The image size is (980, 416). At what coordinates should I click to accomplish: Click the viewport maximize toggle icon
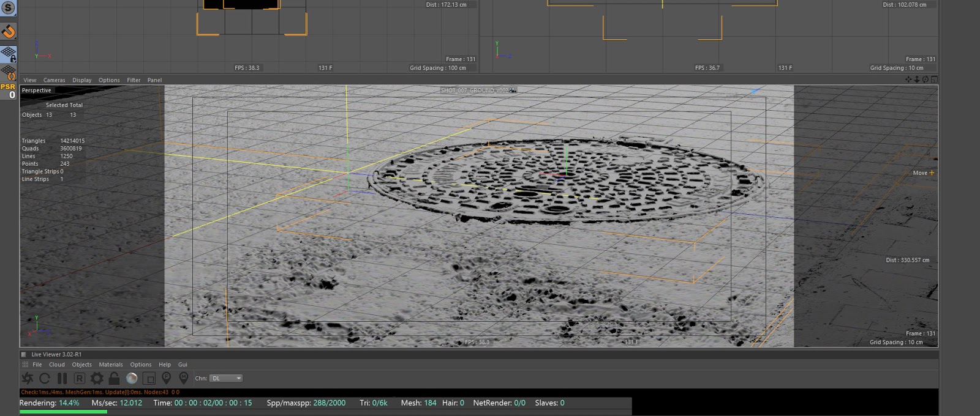click(x=933, y=80)
